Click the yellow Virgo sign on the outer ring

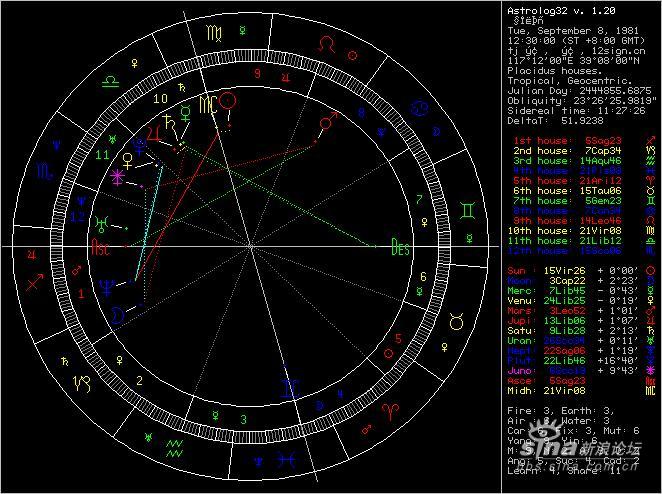pos(214,33)
